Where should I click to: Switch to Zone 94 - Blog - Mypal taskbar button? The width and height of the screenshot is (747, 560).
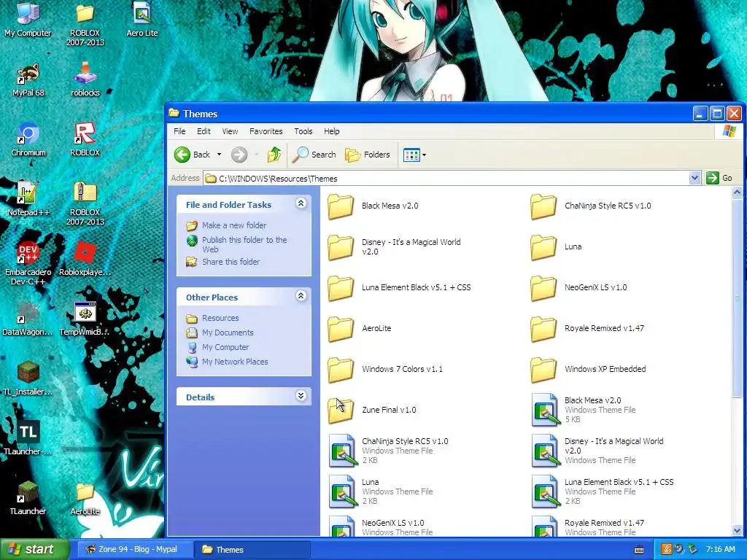coord(134,550)
